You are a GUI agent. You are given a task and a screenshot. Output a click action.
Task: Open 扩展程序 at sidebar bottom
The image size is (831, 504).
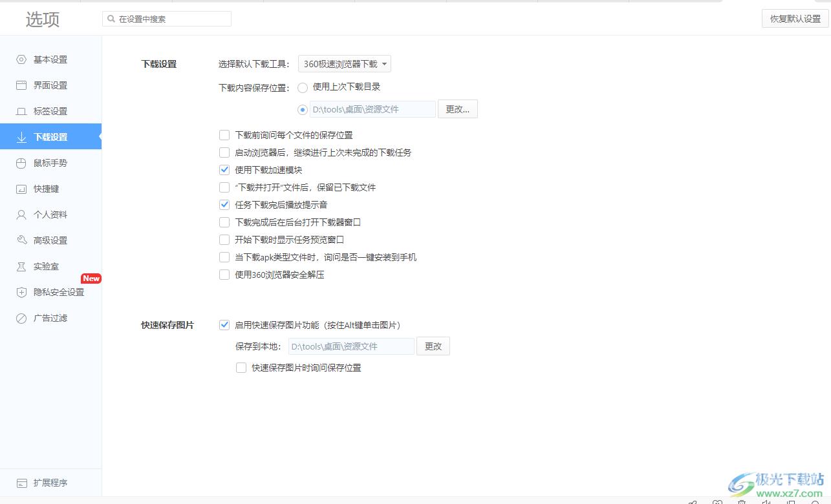[50, 483]
